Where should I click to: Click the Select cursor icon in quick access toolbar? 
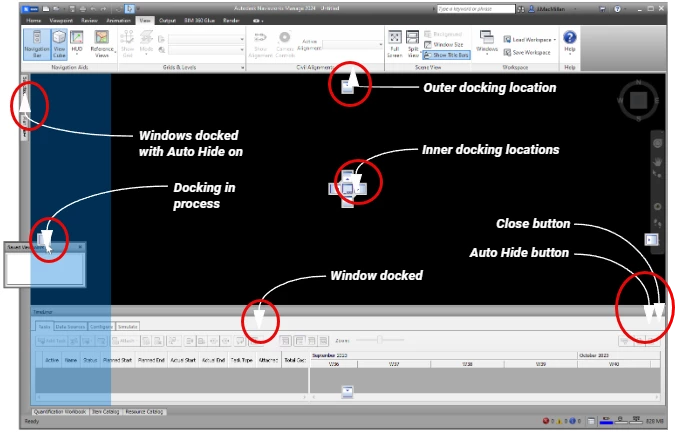tap(130, 9)
